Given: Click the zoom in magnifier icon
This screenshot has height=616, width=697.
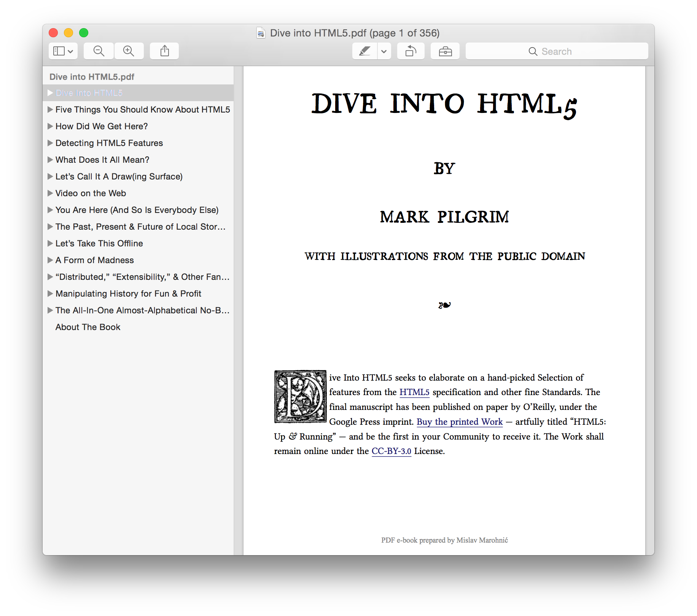Looking at the screenshot, I should [129, 51].
